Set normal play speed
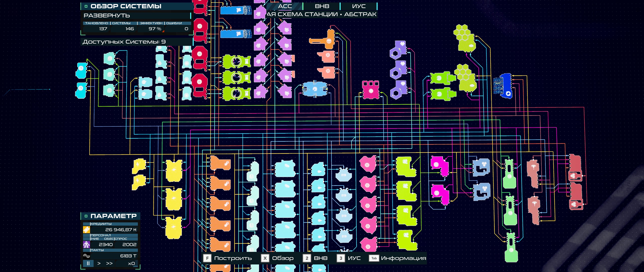 click(x=99, y=263)
